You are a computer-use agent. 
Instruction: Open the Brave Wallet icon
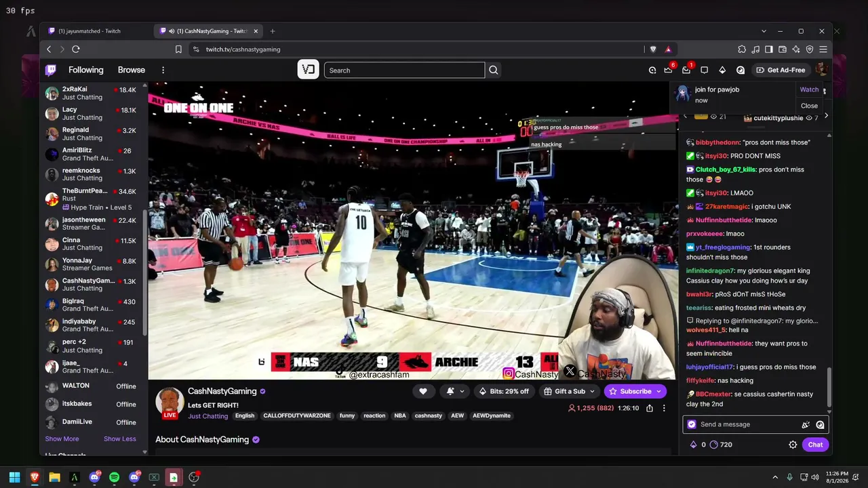point(783,49)
